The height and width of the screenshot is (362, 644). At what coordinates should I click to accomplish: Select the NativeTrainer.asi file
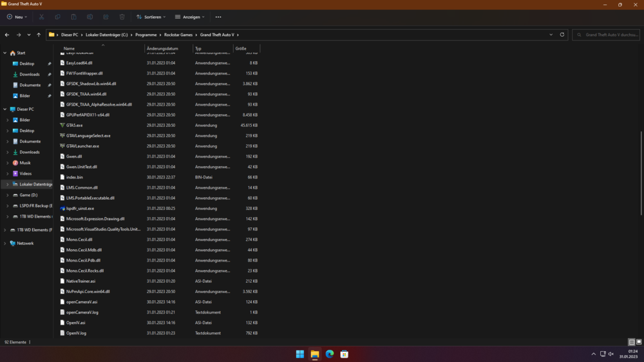pyautogui.click(x=80, y=281)
